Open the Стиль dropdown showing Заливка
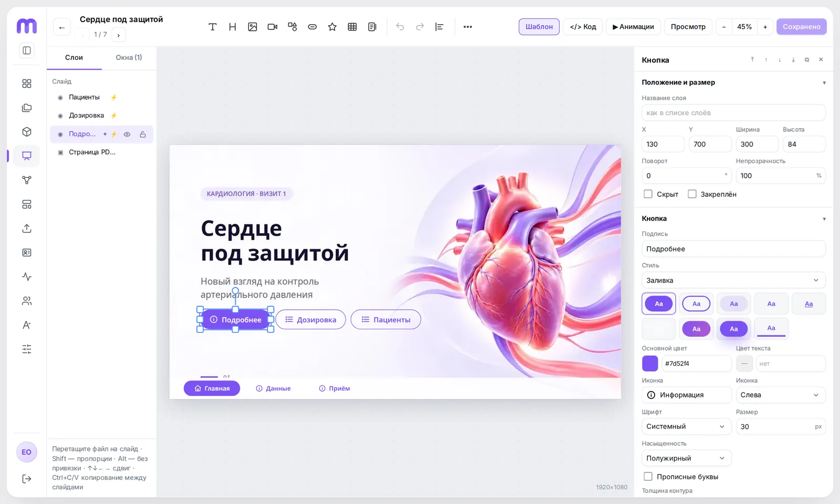The image size is (840, 504). [x=733, y=280]
